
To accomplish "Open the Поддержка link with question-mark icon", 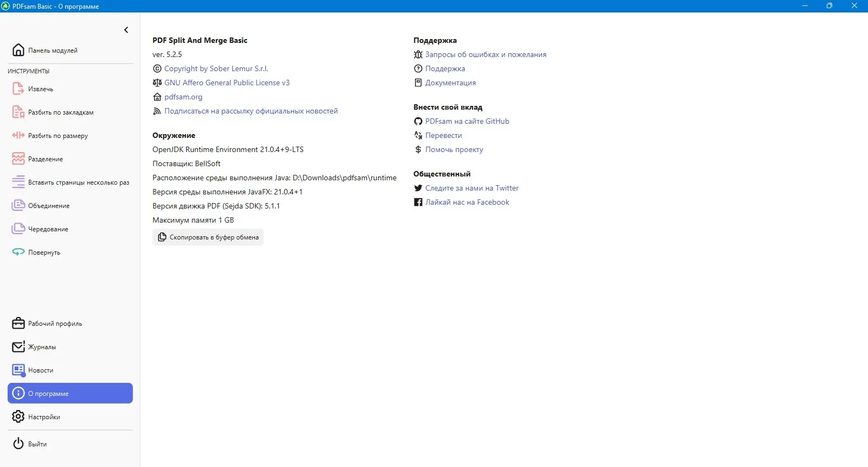I will tap(445, 68).
